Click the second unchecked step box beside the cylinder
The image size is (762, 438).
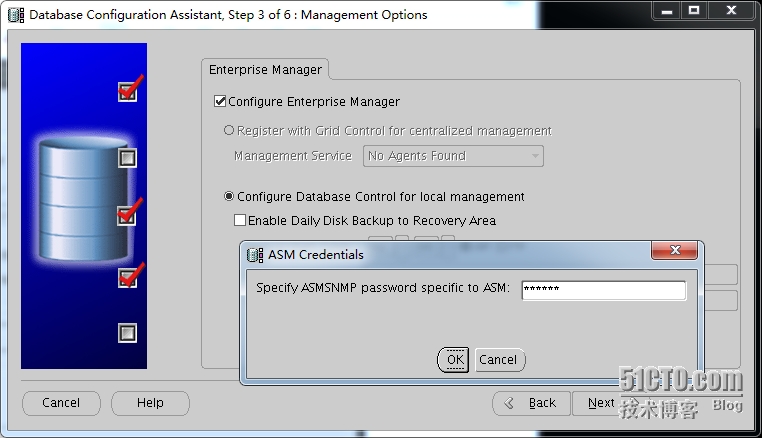click(x=127, y=158)
